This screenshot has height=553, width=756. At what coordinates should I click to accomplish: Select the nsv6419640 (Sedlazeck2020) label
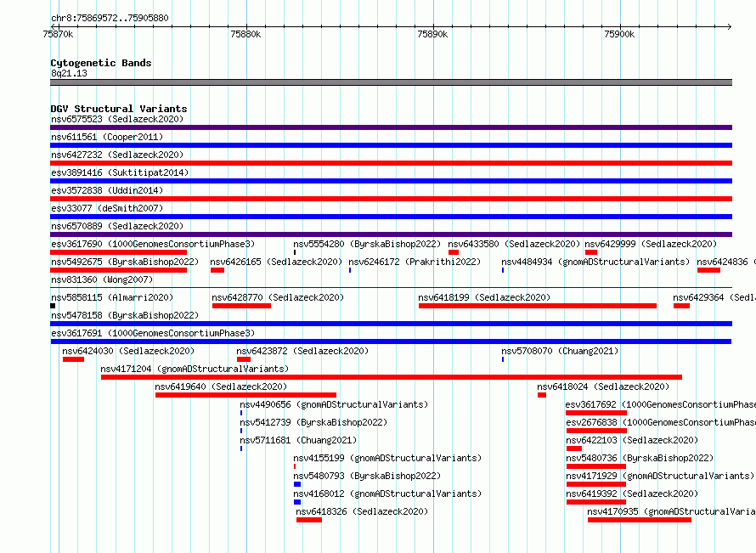point(221,387)
